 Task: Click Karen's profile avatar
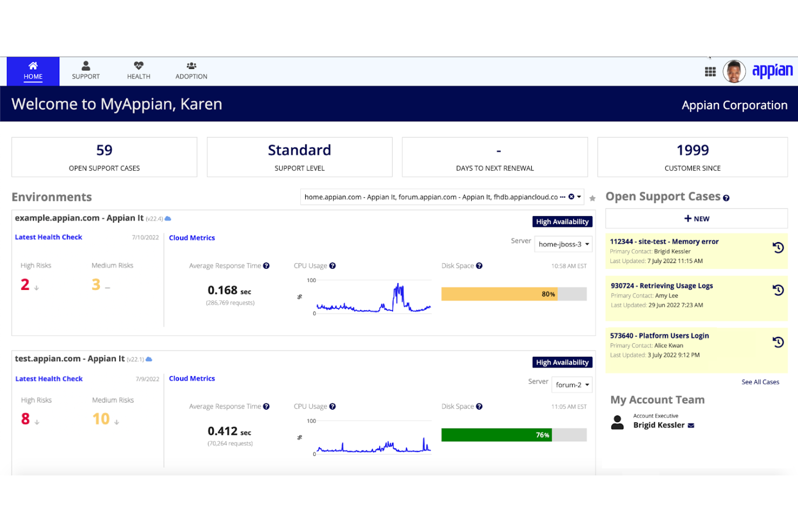[734, 71]
